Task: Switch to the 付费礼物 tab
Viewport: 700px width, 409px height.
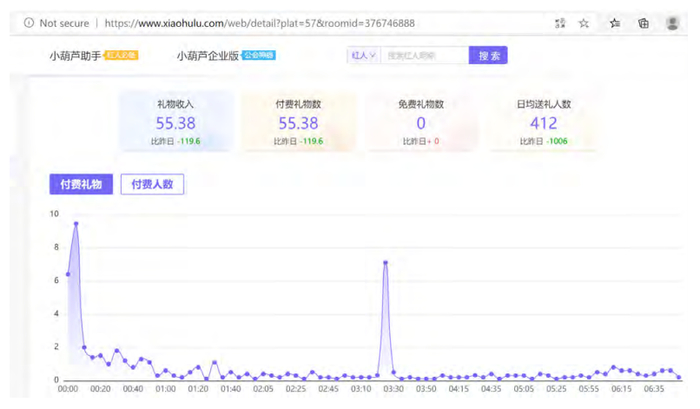Action: click(x=81, y=184)
